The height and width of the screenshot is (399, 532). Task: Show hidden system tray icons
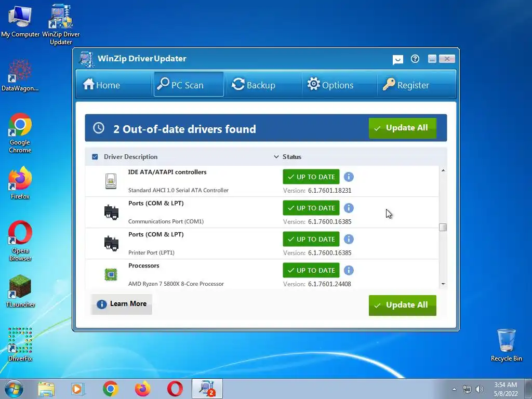454,389
